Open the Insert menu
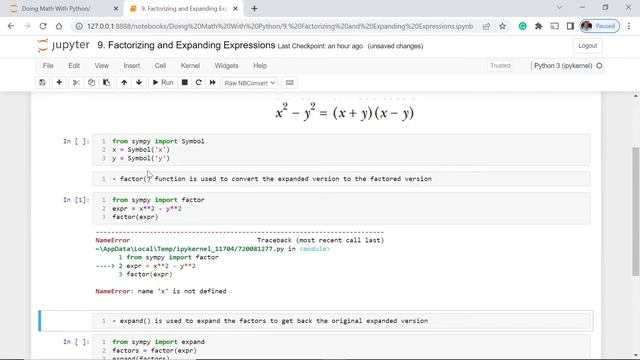 [131, 66]
